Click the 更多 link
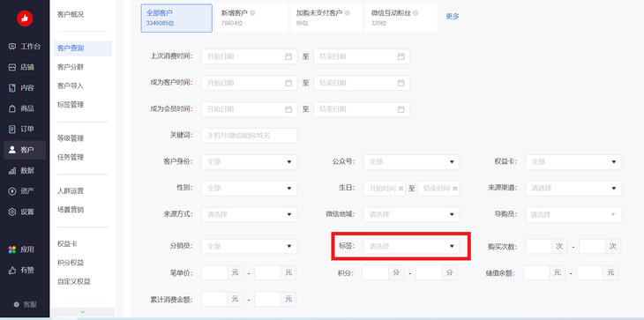The image size is (644, 320). 453,17
